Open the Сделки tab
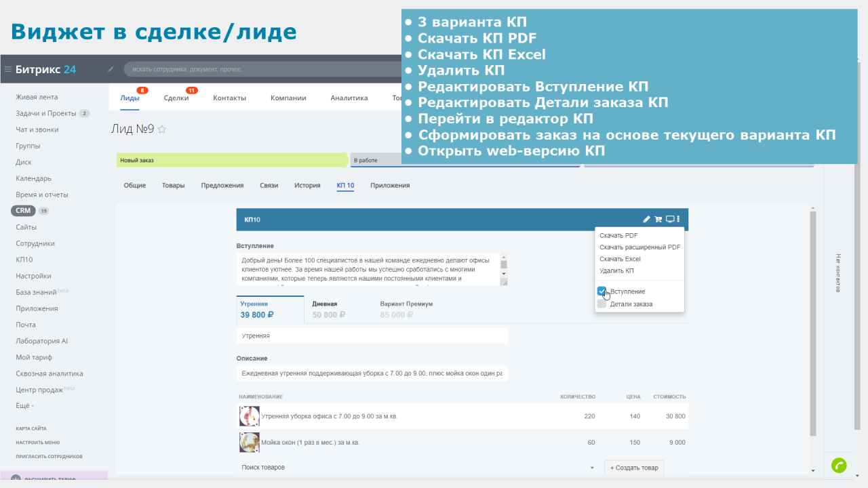The image size is (868, 488). 176,98
